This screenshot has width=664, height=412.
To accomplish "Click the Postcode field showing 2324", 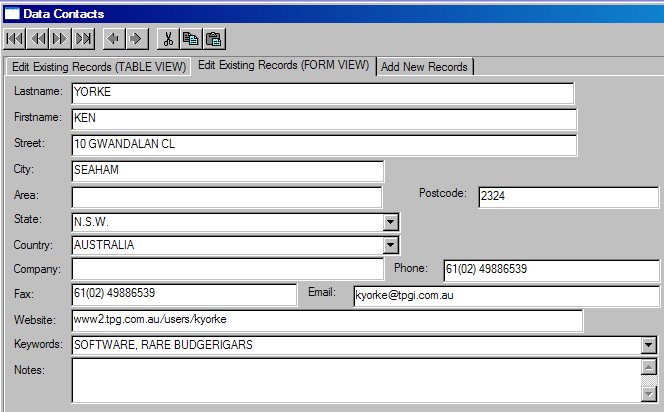I will (x=568, y=197).
